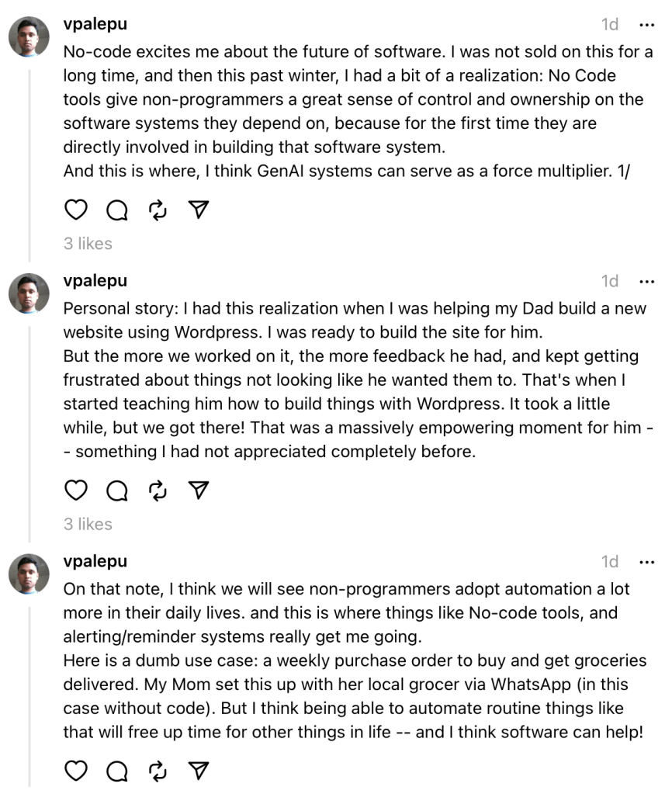The width and height of the screenshot is (672, 794).
Task: Repost the "Personal story" Wordpress post
Action: (158, 491)
